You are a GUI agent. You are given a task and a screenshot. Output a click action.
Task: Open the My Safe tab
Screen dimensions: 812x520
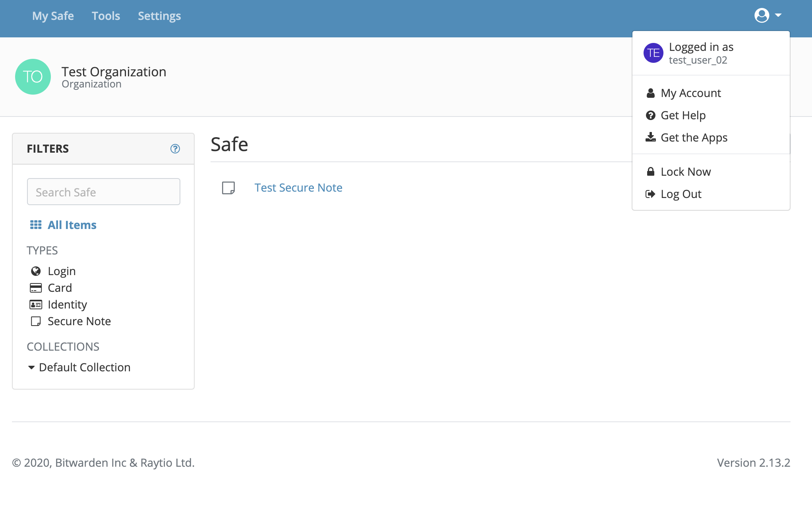pyautogui.click(x=53, y=16)
